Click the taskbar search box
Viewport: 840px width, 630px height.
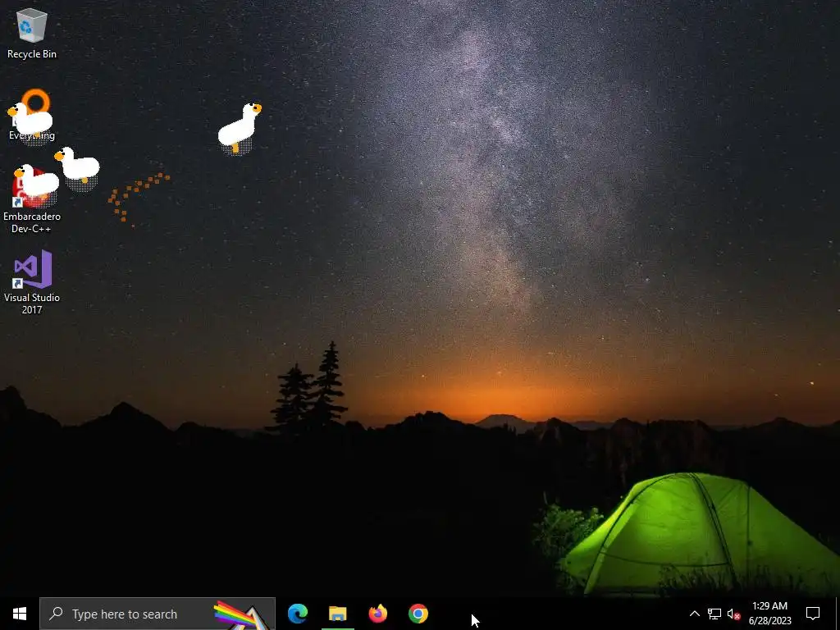pos(157,614)
